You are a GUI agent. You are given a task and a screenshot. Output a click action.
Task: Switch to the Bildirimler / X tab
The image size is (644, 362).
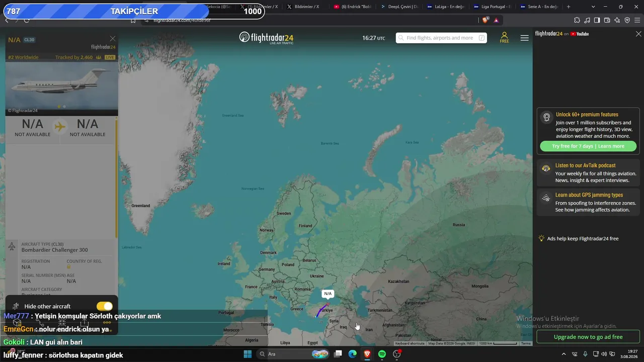click(303, 7)
